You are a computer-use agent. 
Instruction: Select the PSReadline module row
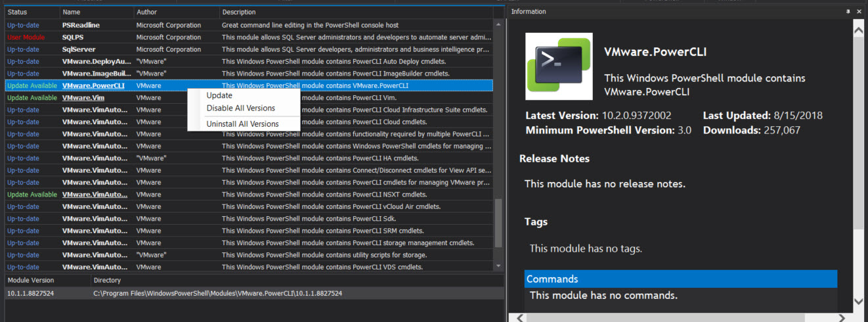pyautogui.click(x=249, y=25)
